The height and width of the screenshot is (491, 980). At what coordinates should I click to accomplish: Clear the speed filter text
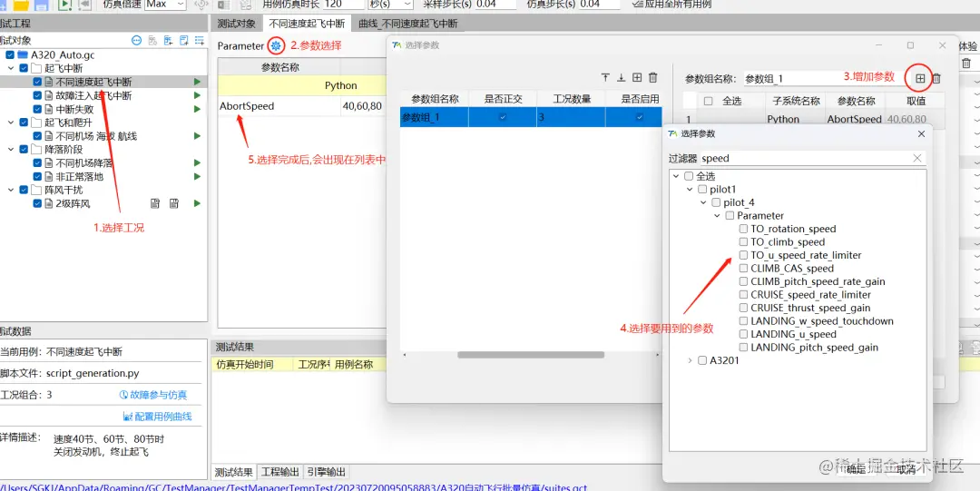point(916,158)
